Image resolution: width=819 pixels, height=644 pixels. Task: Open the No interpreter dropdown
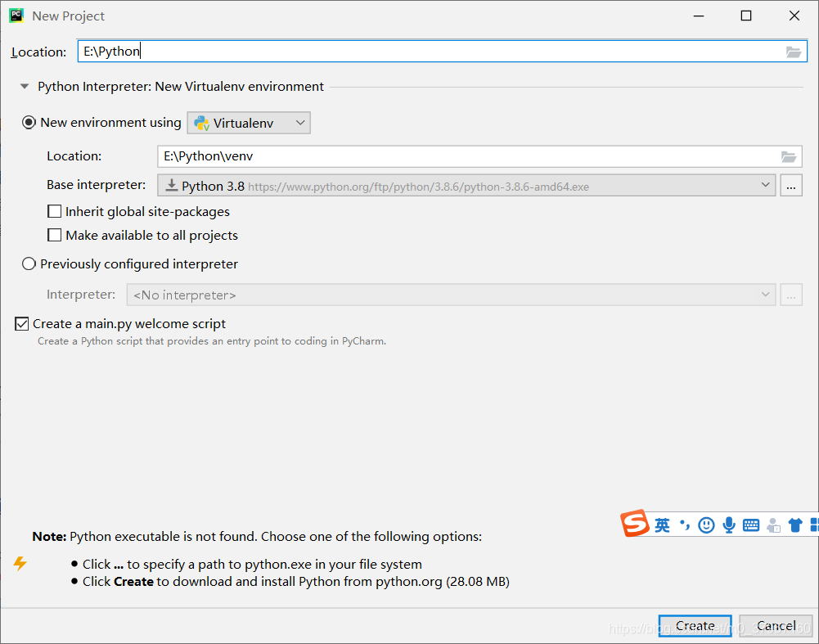coord(452,295)
